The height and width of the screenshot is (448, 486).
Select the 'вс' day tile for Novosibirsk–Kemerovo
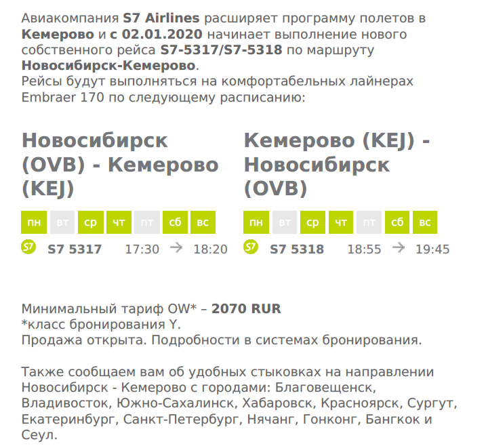click(x=203, y=222)
